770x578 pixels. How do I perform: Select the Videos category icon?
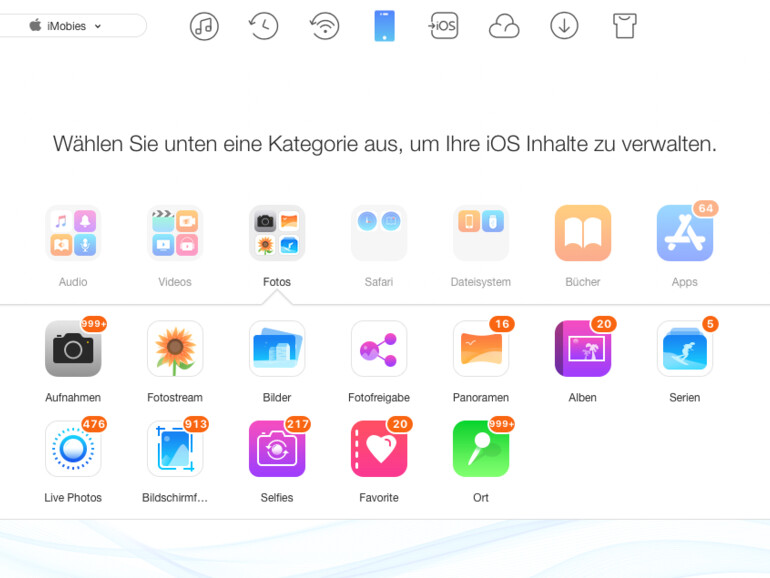click(x=175, y=233)
